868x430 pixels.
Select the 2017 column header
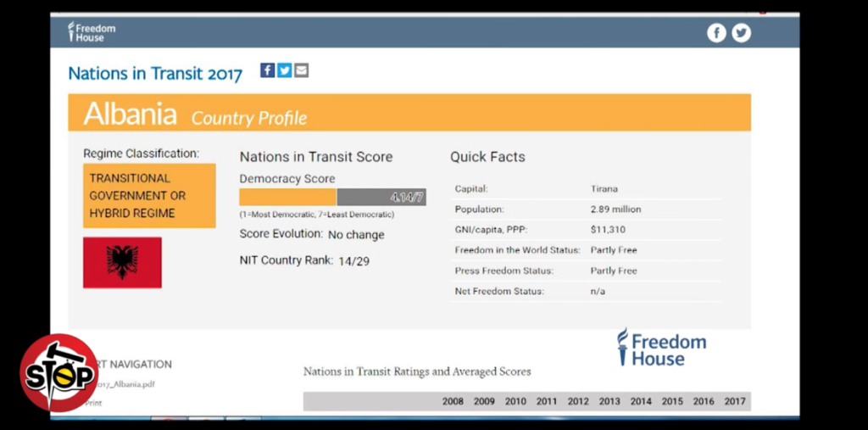click(735, 402)
